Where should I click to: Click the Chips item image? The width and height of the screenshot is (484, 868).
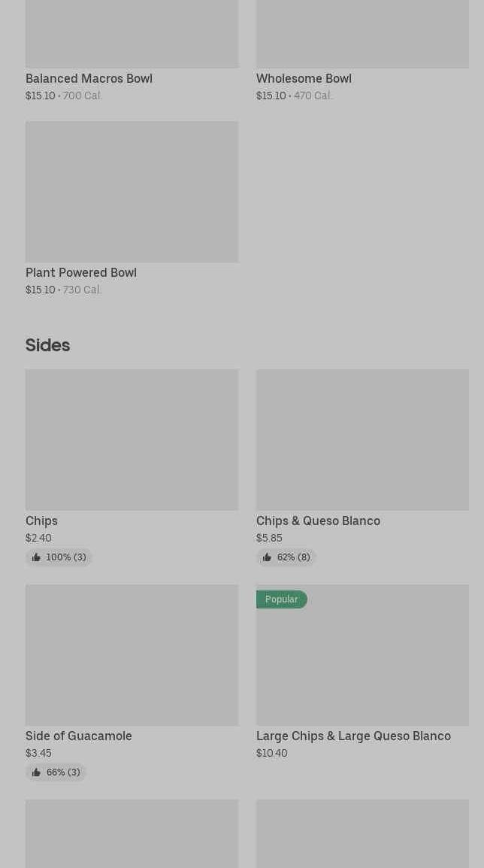click(132, 439)
